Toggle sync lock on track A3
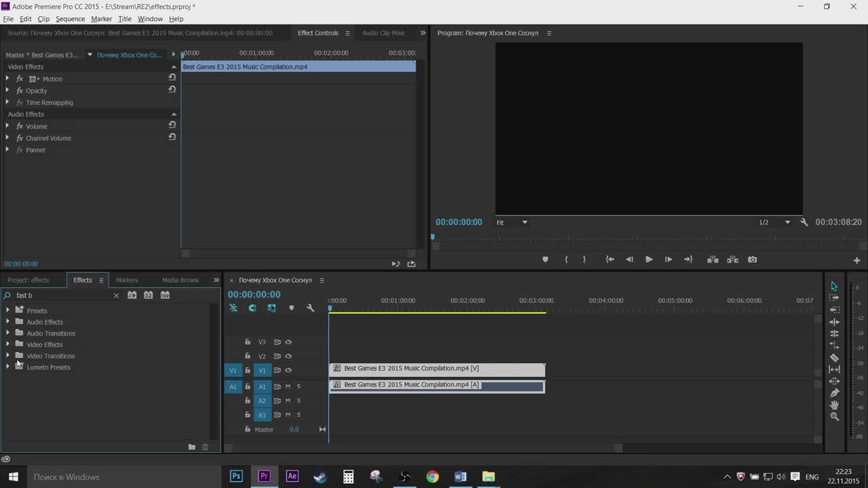Screen dimensions: 868x488 (277, 415)
